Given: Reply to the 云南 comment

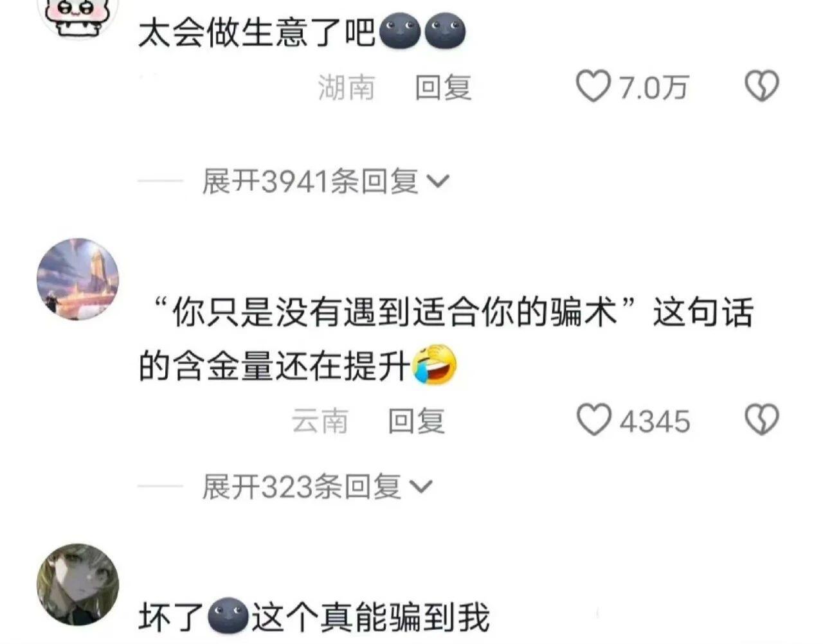Looking at the screenshot, I should [x=417, y=421].
